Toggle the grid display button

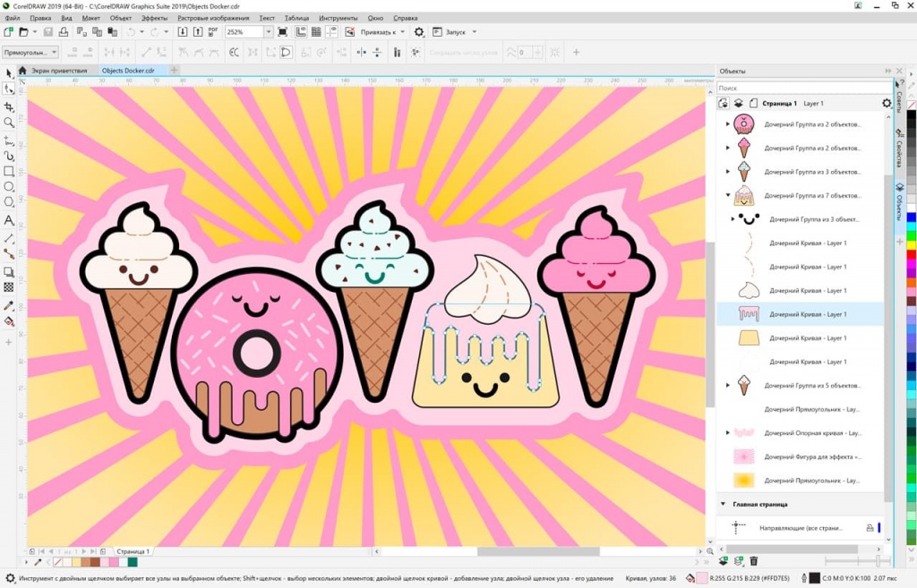pos(316,31)
